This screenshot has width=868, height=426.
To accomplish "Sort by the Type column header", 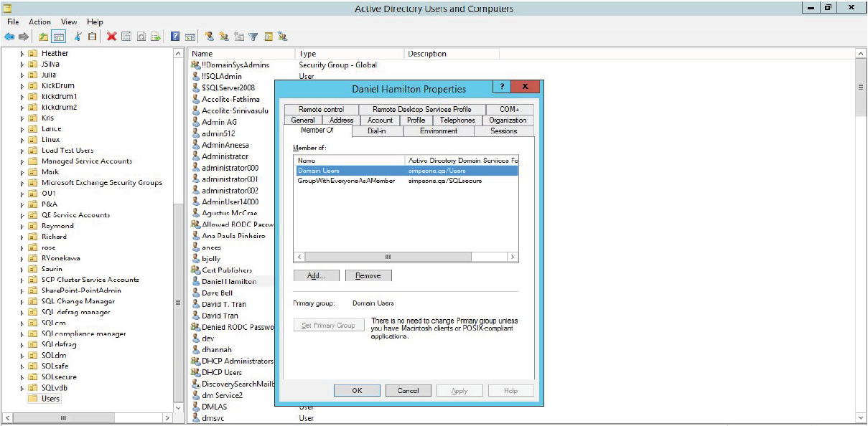I will 350,54.
